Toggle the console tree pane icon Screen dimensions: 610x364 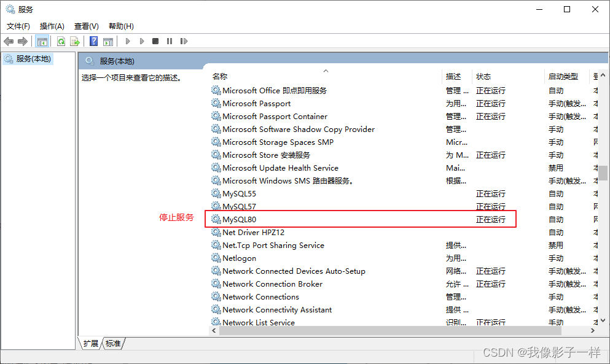(42, 41)
